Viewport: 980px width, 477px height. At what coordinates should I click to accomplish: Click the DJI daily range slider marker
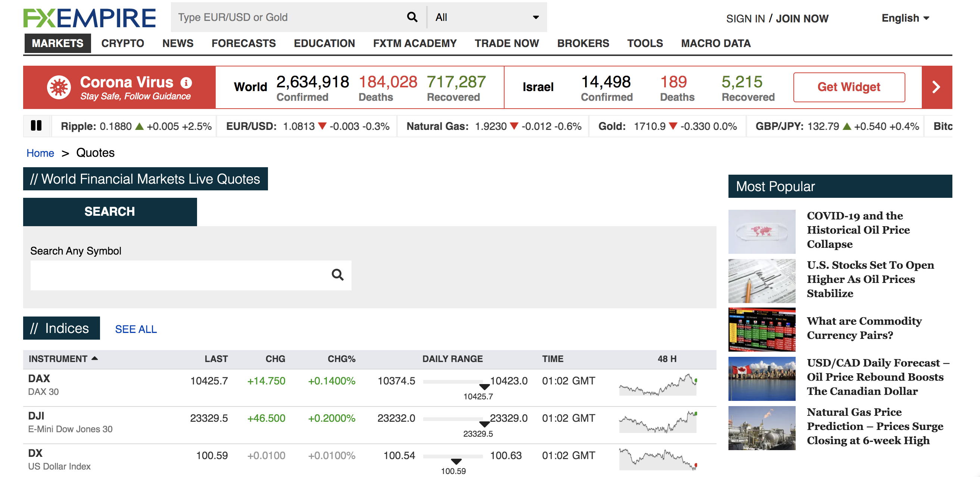tap(484, 424)
